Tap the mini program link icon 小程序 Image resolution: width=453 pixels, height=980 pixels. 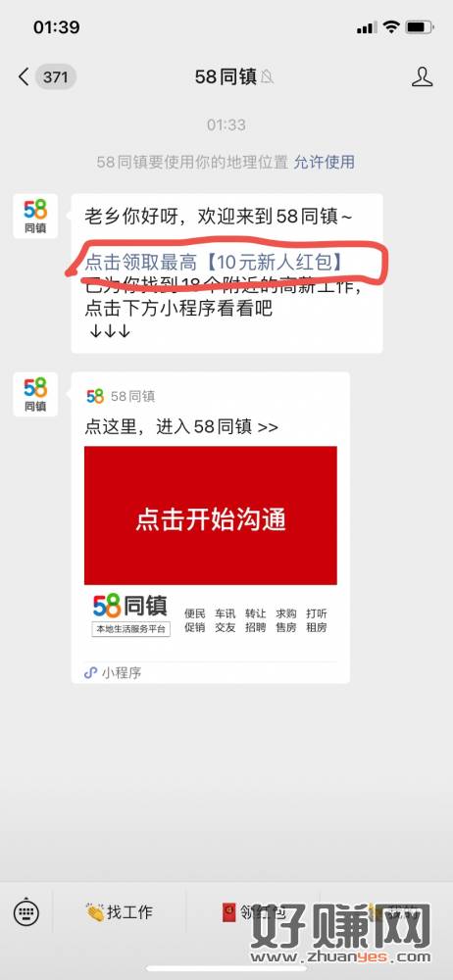tap(114, 672)
